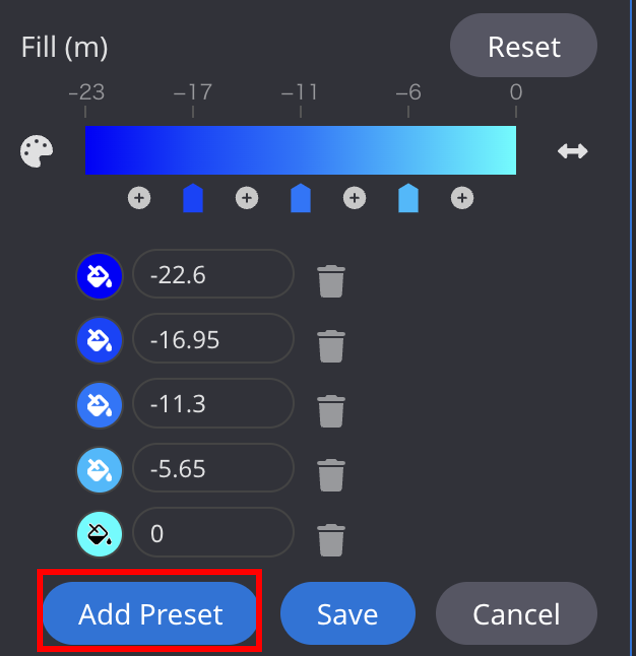Select the light blue gradient stop marker
The height and width of the screenshot is (656, 636).
(x=408, y=198)
